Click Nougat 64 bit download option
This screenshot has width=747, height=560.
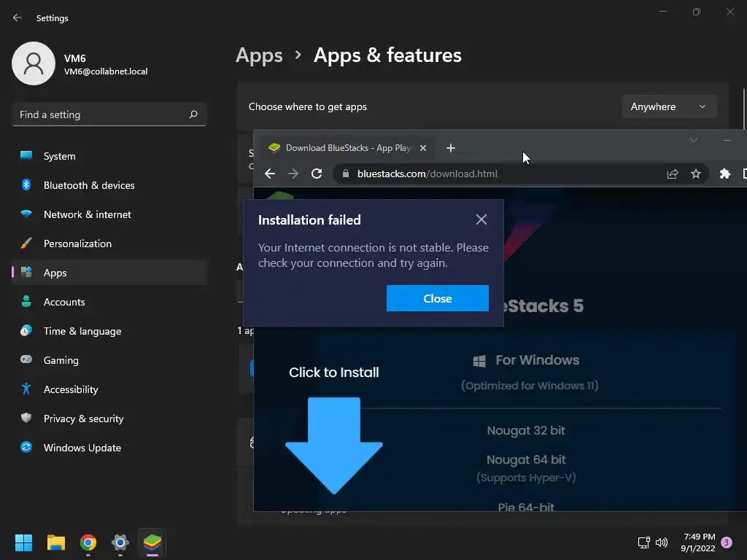click(x=526, y=459)
